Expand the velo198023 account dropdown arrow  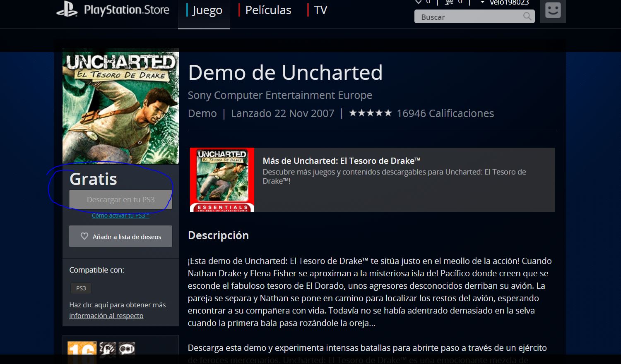(482, 2)
